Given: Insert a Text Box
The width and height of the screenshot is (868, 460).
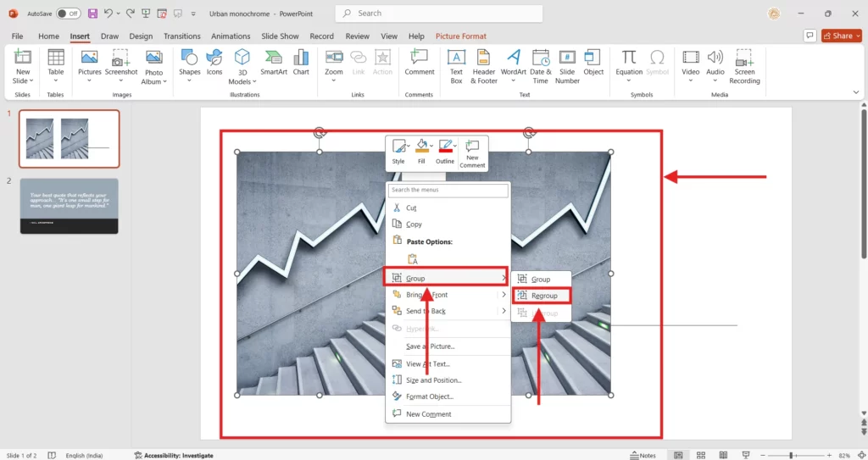Looking at the screenshot, I should tap(456, 64).
